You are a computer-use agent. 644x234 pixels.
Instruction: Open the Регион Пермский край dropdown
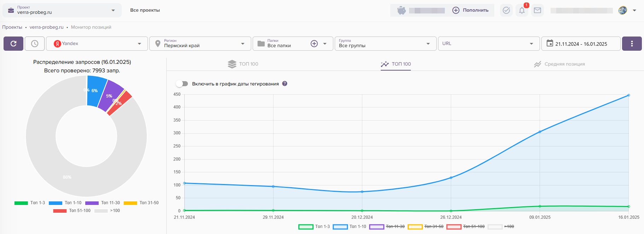pyautogui.click(x=200, y=44)
